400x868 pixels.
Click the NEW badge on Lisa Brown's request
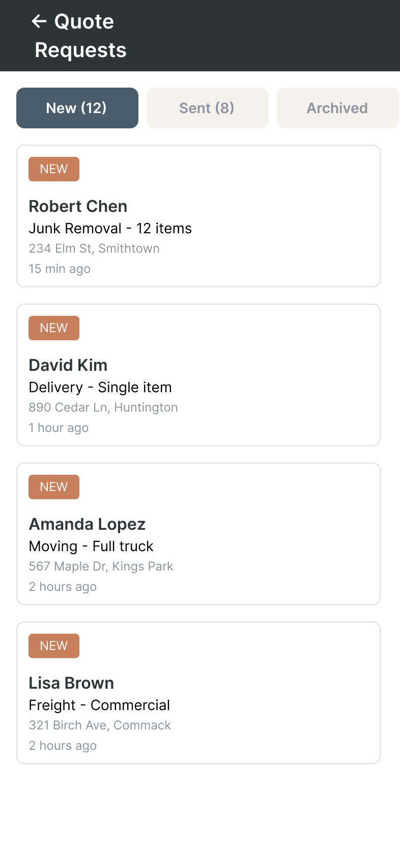[x=54, y=646]
